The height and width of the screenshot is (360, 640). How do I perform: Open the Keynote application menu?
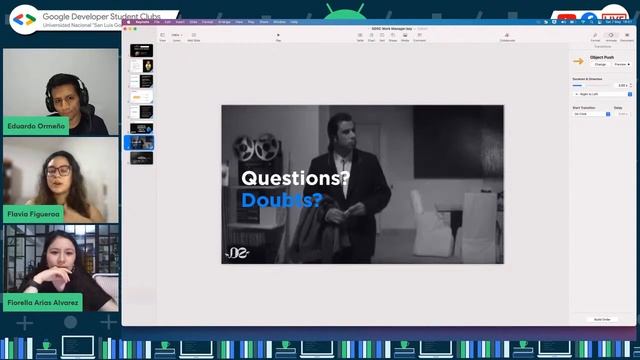point(142,22)
